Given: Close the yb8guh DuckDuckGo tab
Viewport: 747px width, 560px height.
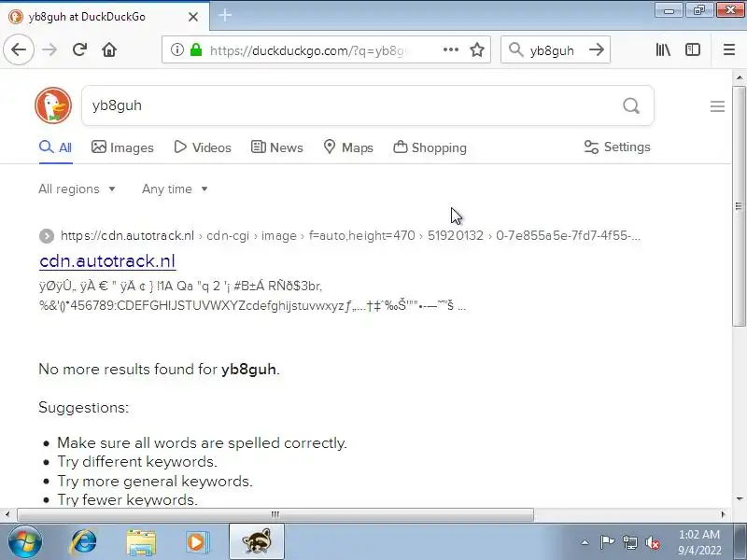Looking at the screenshot, I should point(193,17).
